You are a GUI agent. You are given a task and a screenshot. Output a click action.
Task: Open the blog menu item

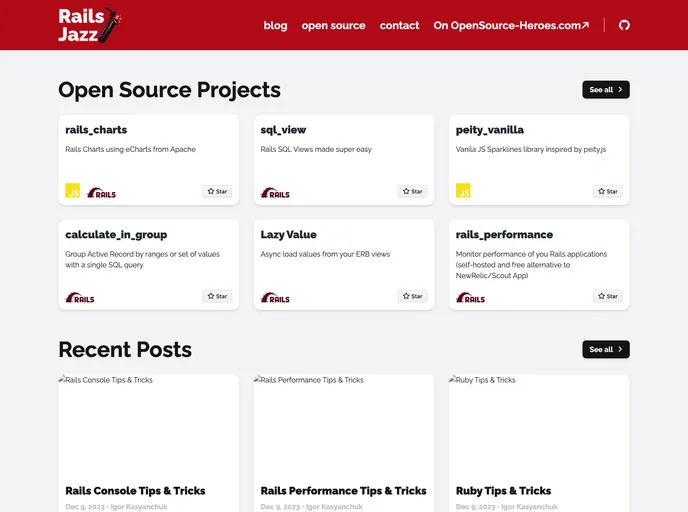click(x=276, y=25)
